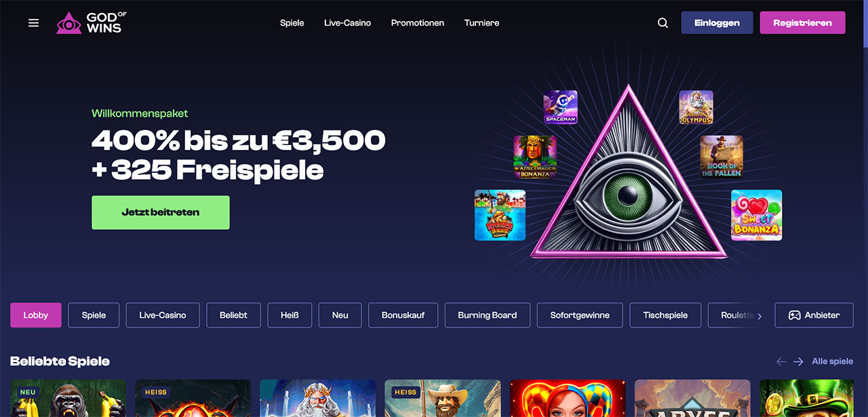
Task: Open the Gates of Olympus game icon
Action: point(696,107)
